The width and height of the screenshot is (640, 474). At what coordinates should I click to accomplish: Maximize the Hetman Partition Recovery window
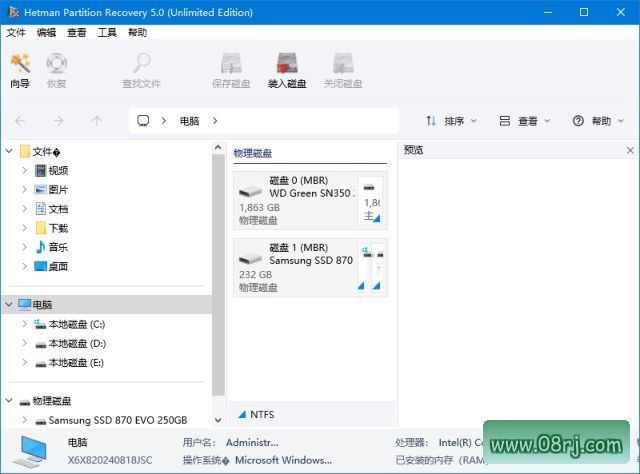point(584,12)
